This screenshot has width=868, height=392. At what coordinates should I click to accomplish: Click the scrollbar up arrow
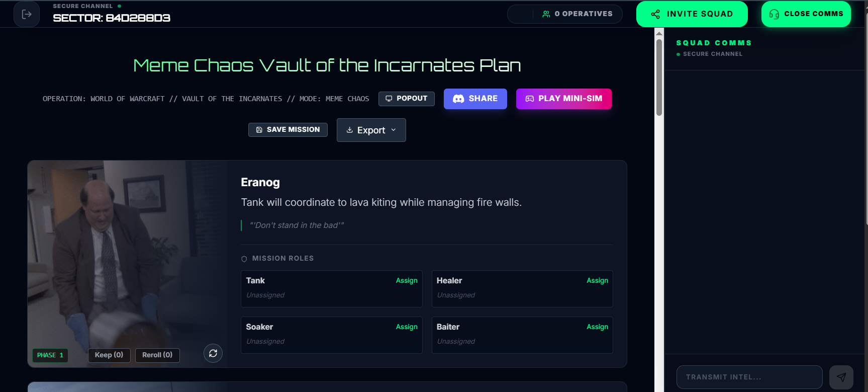point(659,33)
